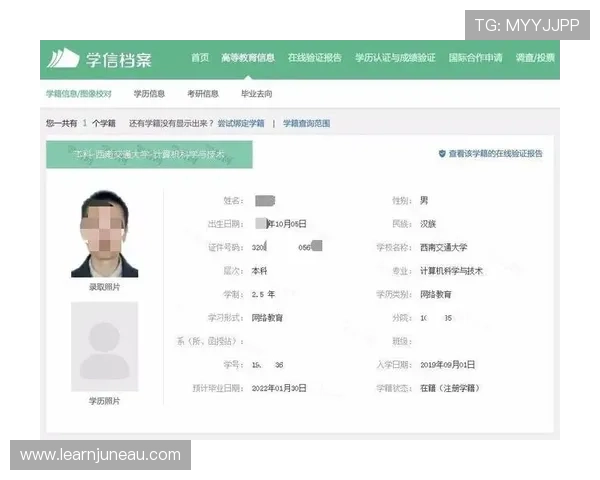Image resolution: width=600 pixels, height=480 pixels.
Task: Click the enrollment date 2019年09月01日
Action: [x=448, y=365]
